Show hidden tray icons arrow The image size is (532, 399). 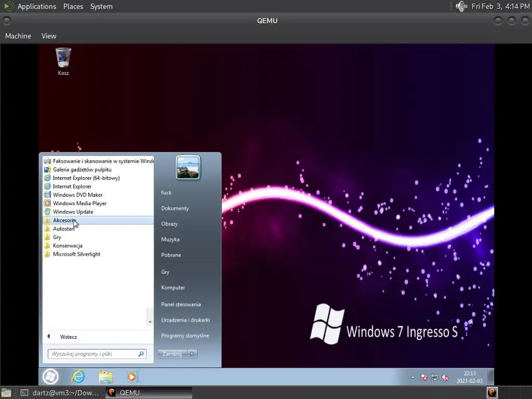pos(413,377)
